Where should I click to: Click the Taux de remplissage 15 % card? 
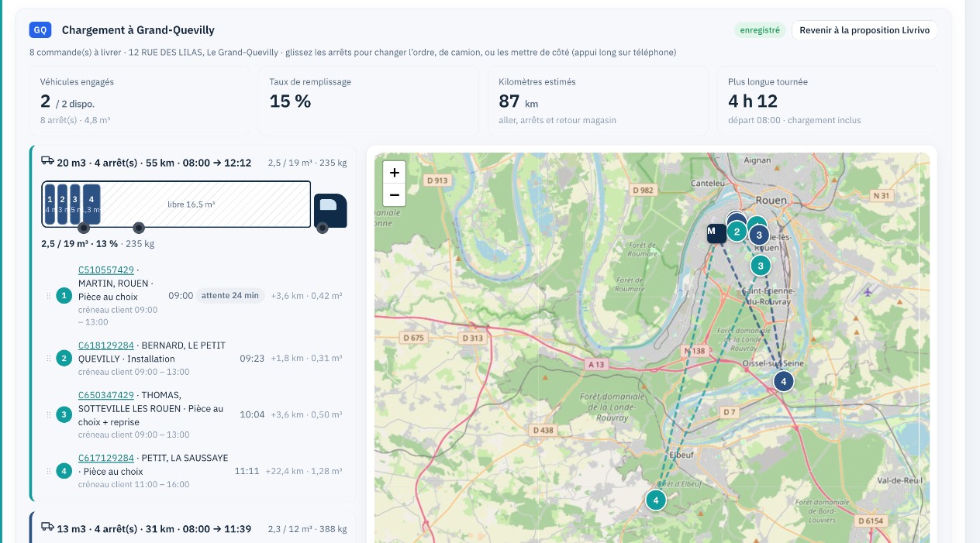(368, 101)
